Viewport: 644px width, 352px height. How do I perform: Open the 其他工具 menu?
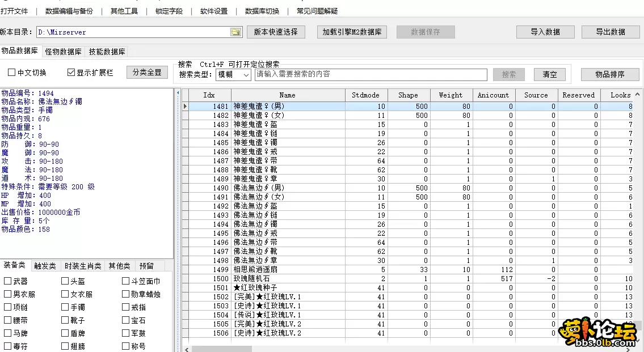(124, 10)
